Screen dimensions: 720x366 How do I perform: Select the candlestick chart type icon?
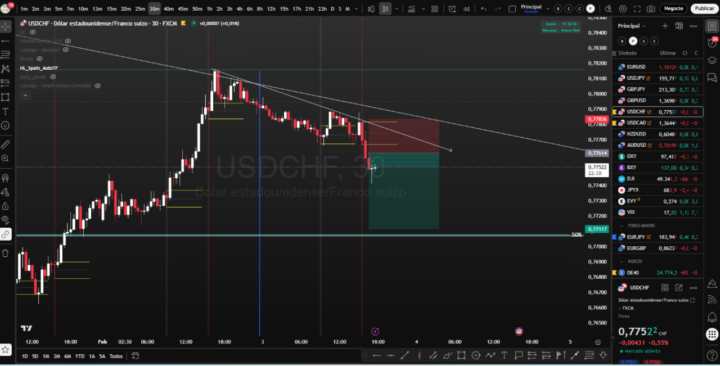pos(385,9)
